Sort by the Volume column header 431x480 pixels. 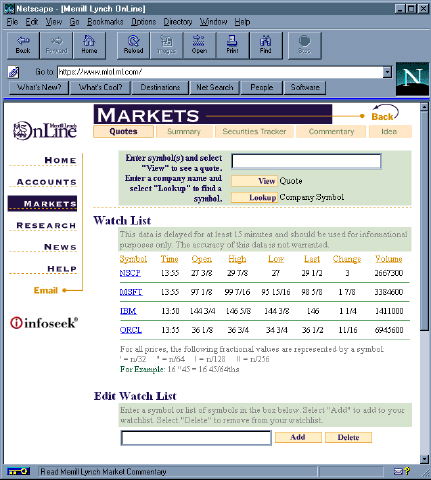coord(389,259)
